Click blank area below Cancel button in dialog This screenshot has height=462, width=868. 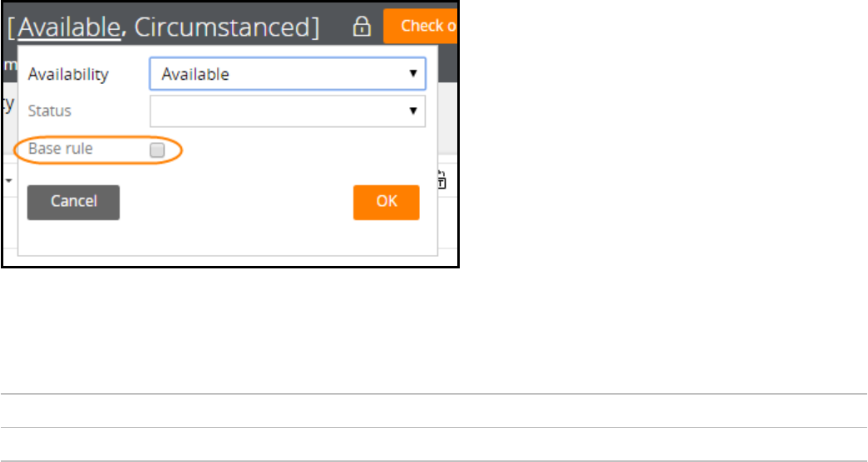(73, 239)
